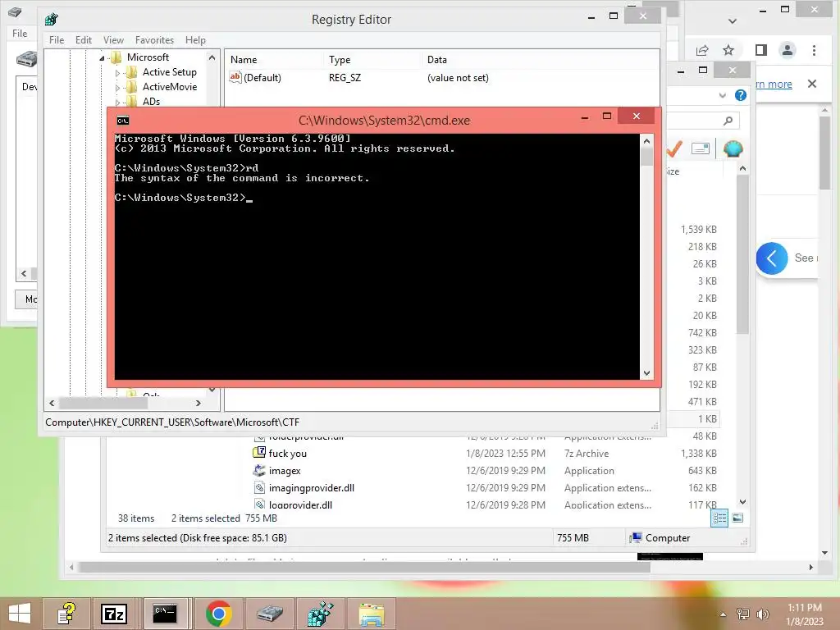
Task: Switch to thumbnail view icon in file list
Action: point(737,518)
